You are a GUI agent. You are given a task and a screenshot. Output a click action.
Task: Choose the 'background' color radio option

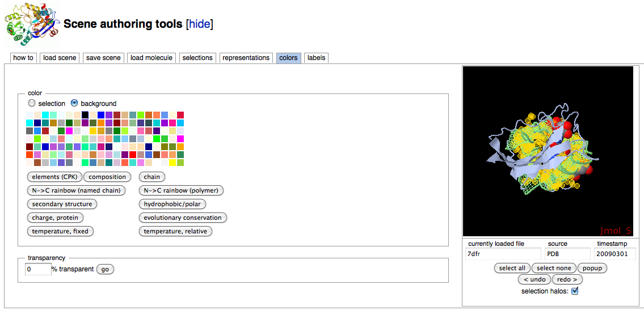74,104
